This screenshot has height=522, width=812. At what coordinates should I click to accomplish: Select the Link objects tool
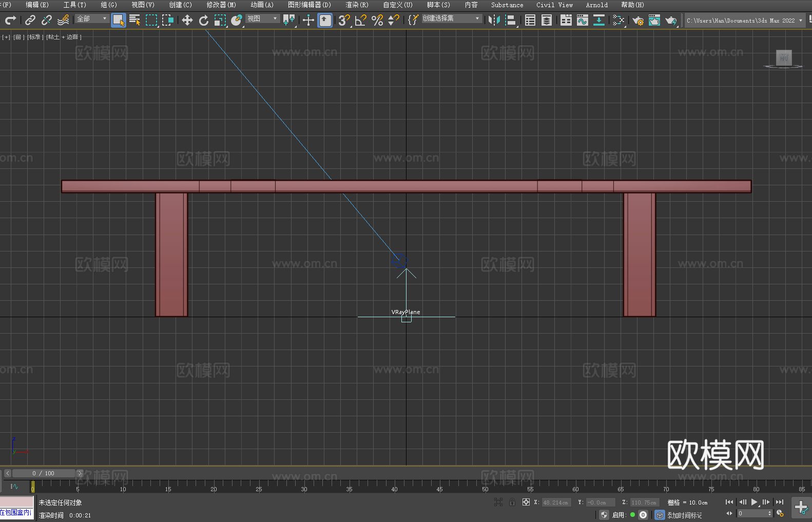30,20
